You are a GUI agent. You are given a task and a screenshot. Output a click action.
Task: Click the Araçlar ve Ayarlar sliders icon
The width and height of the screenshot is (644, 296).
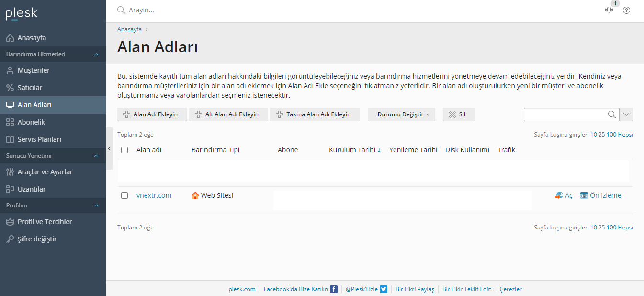[10, 172]
